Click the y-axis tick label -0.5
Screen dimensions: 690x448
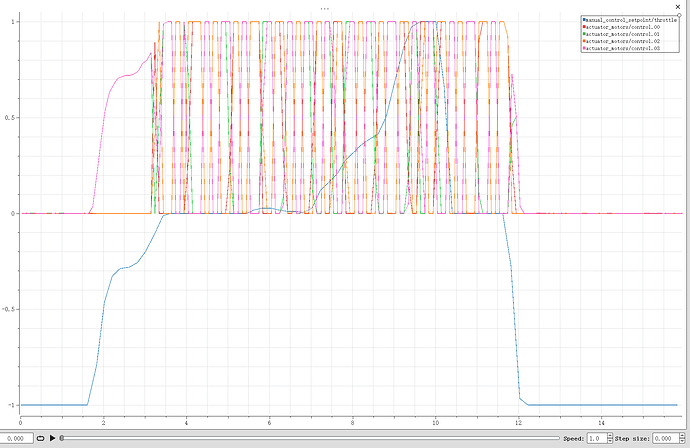[x=8, y=309]
